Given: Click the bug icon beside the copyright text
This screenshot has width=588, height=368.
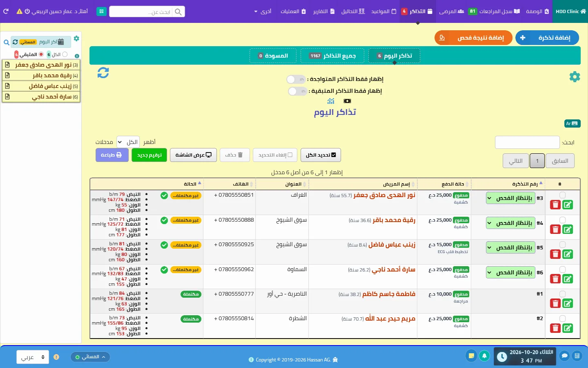Looking at the screenshot, I should point(335,360).
